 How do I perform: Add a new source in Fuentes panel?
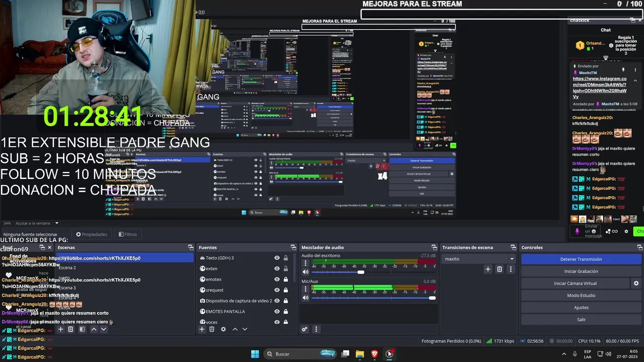click(202, 329)
